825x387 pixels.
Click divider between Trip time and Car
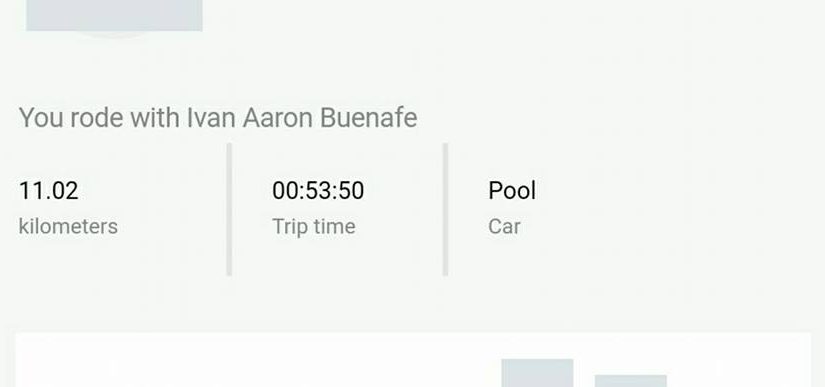pyautogui.click(x=445, y=209)
